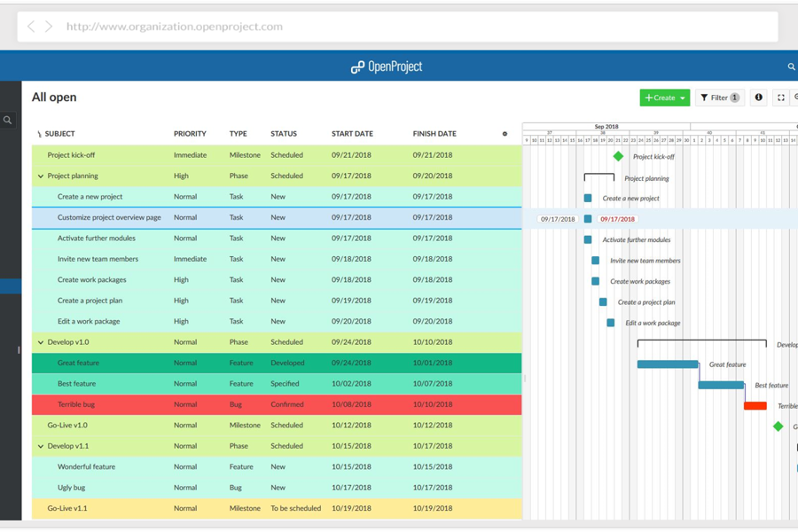The image size is (798, 532).
Task: Click the Gantt square beside 'Create work packages'
Action: pos(596,281)
